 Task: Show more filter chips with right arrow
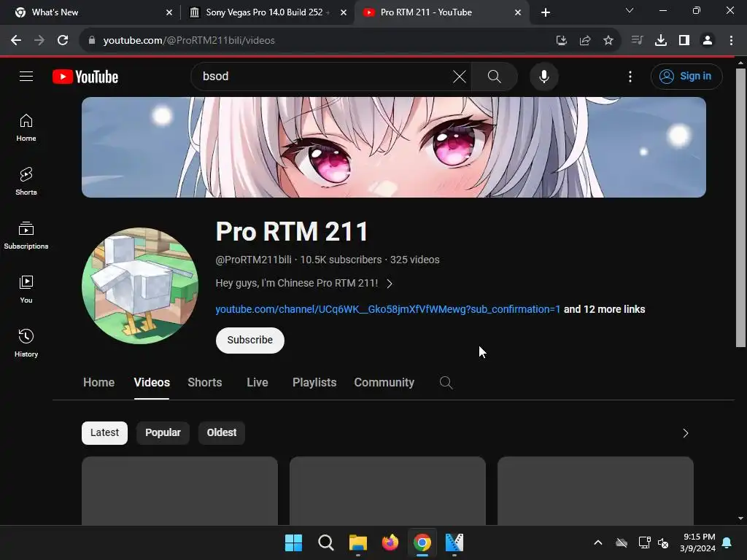(685, 433)
